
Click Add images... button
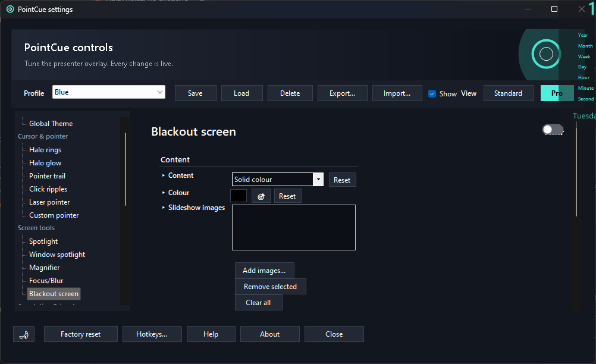pyautogui.click(x=264, y=271)
